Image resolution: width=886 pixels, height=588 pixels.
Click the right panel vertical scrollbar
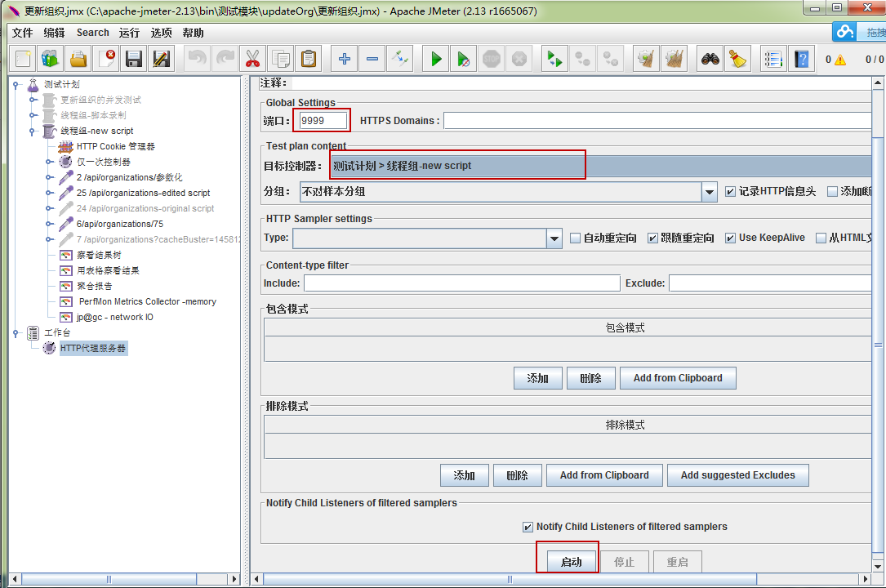[x=878, y=345]
